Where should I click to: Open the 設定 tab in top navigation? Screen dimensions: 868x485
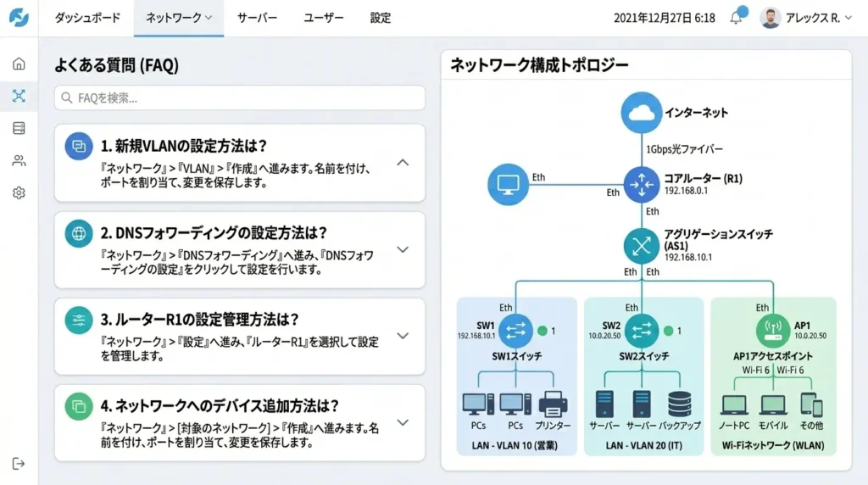[381, 18]
